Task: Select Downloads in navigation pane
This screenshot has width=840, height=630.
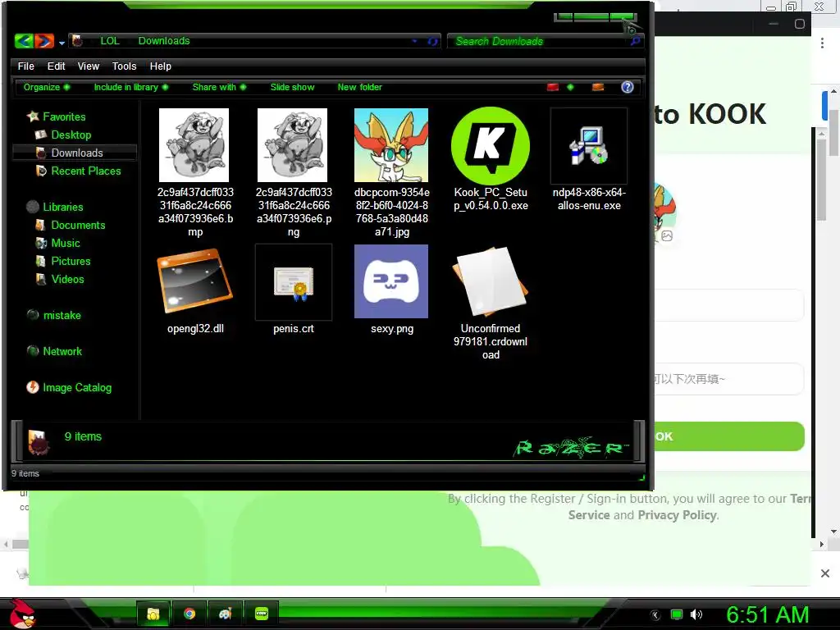Action: [x=75, y=153]
